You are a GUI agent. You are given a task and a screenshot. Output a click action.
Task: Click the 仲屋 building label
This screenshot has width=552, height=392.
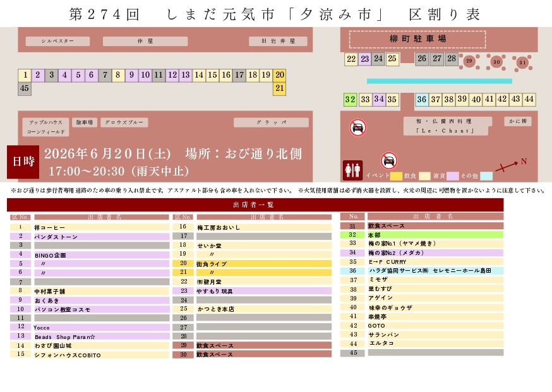145,41
